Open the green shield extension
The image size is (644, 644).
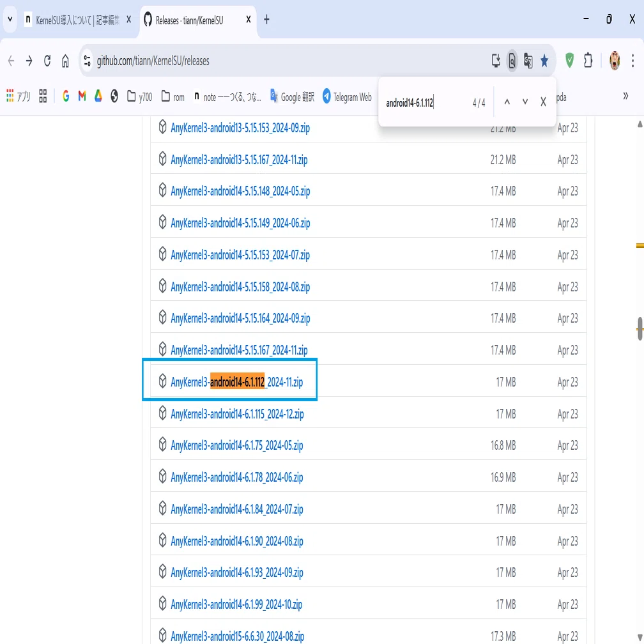tap(569, 61)
